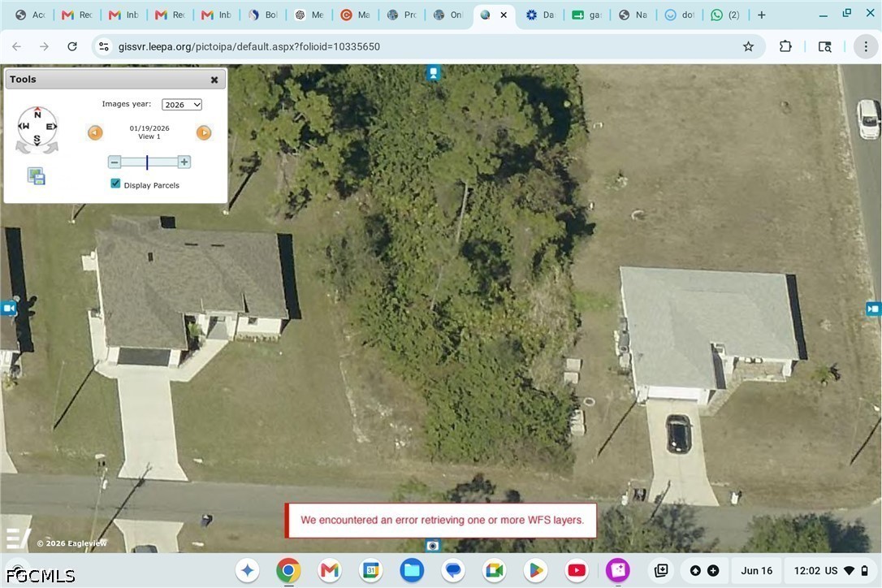Open Chrome three-dot menu
This screenshot has width=882, height=588.
click(866, 47)
